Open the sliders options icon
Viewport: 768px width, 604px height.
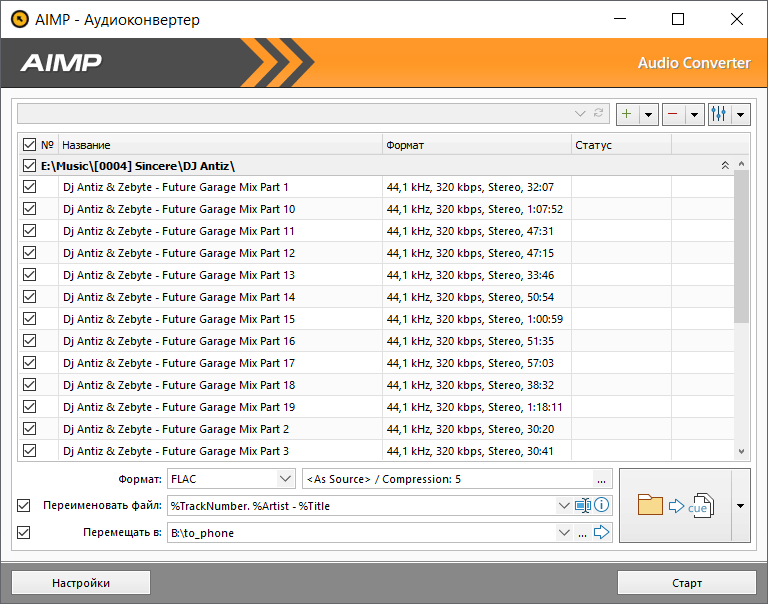[719, 114]
